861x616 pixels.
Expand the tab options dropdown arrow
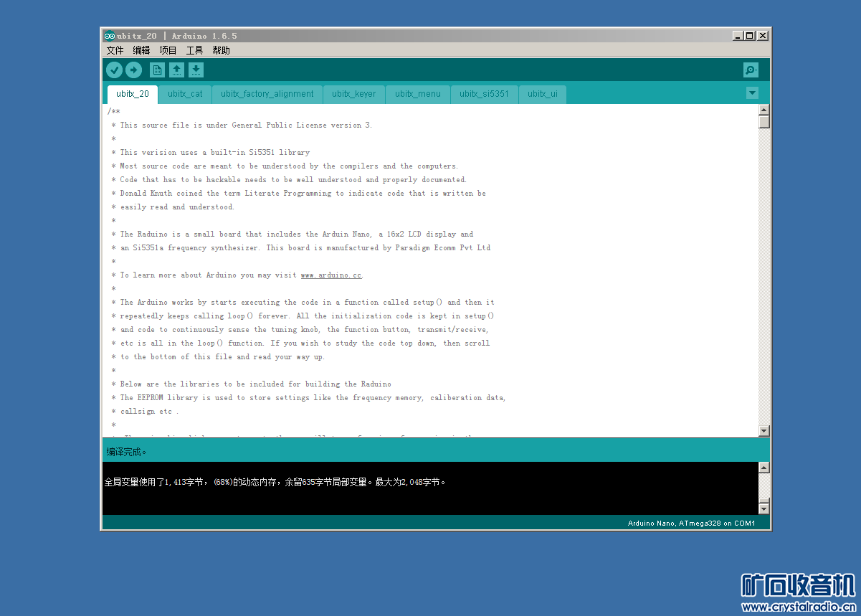[x=752, y=93]
